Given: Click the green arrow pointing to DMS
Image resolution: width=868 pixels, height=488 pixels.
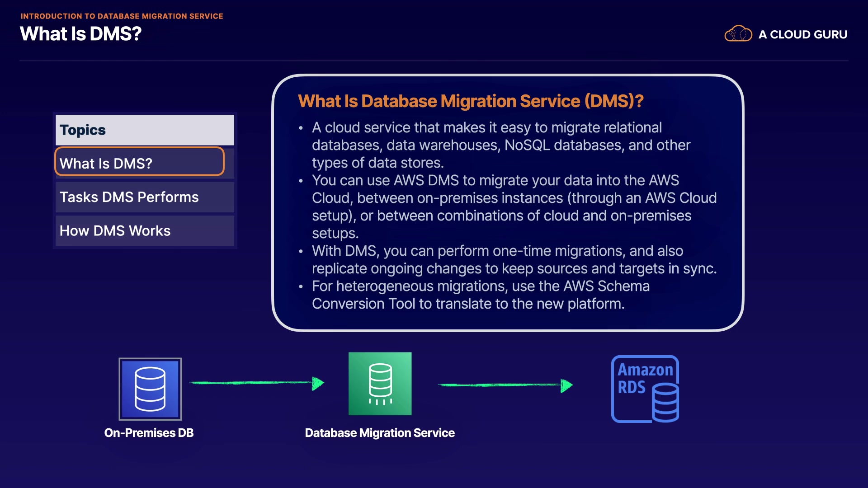Looking at the screenshot, I should [256, 383].
